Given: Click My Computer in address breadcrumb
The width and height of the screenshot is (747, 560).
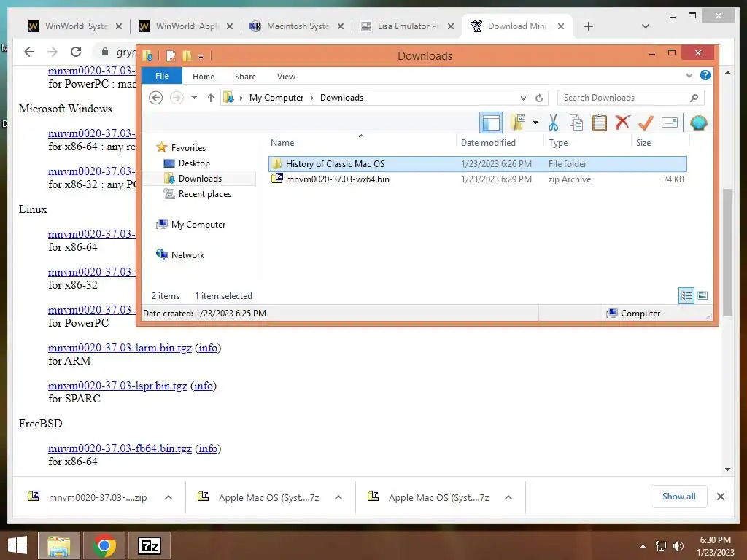Looking at the screenshot, I should (276, 98).
